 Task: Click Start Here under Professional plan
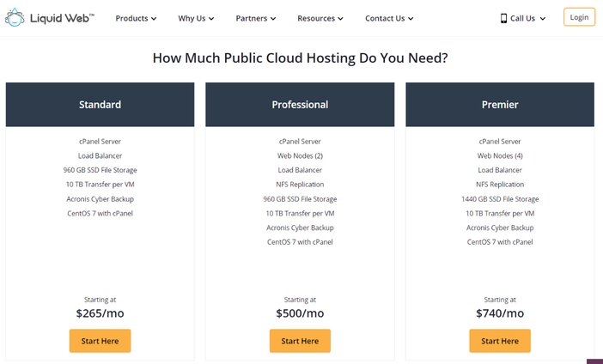(300, 341)
